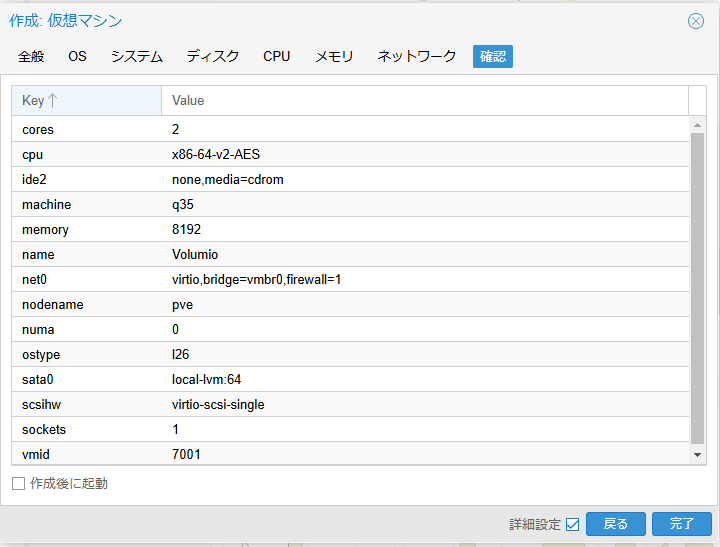Click the 戻る button
Viewport: 720px width, 547px height.
tap(616, 524)
